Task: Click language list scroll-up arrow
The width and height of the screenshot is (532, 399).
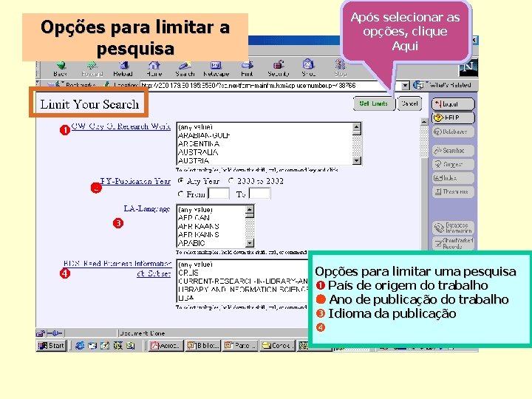Action: 250,210
